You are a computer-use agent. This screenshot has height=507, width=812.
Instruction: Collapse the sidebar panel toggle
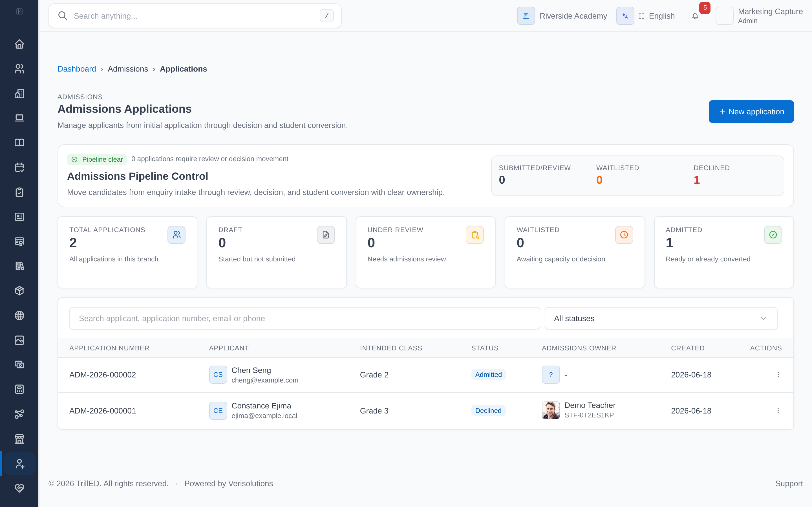click(x=19, y=12)
